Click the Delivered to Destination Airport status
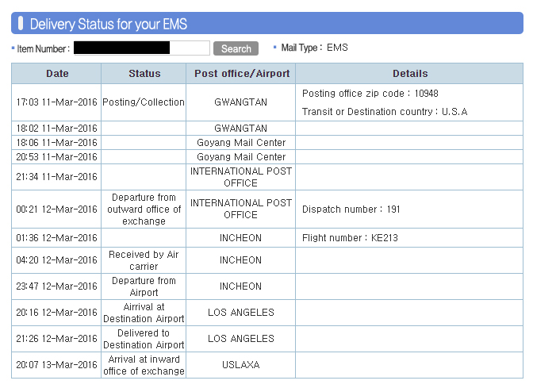This screenshot has height=392, width=533. pyautogui.click(x=144, y=339)
